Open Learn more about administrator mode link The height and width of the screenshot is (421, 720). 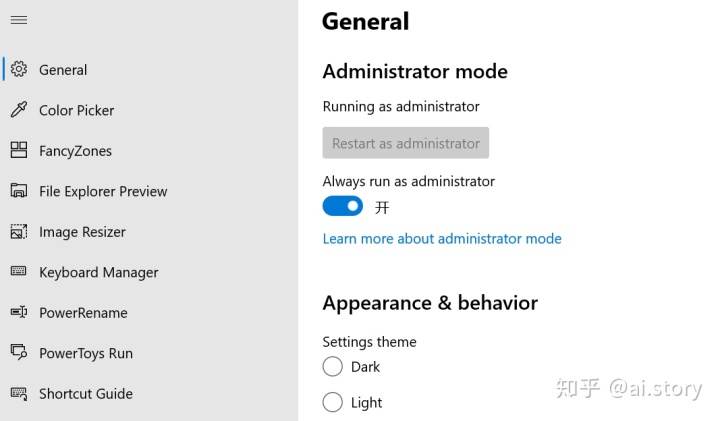[x=442, y=239]
